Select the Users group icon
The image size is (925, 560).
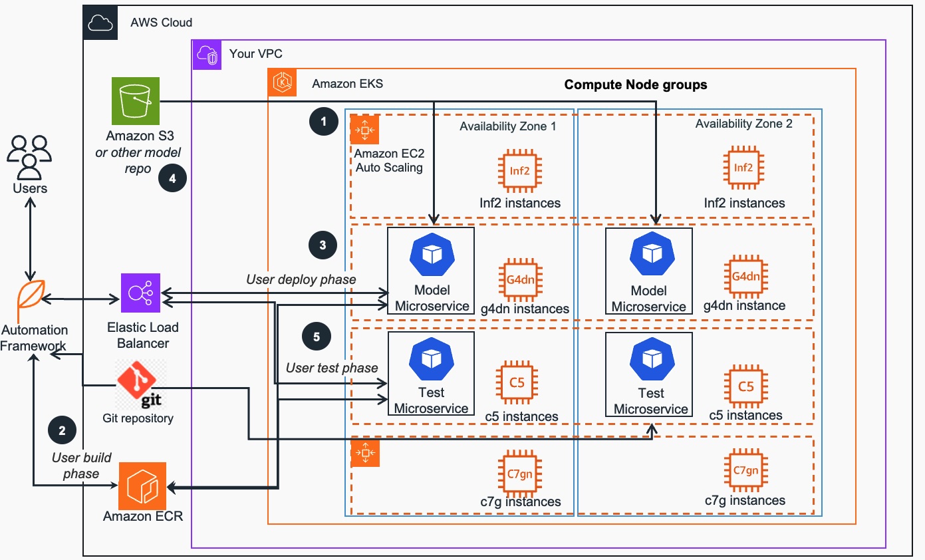(x=29, y=157)
